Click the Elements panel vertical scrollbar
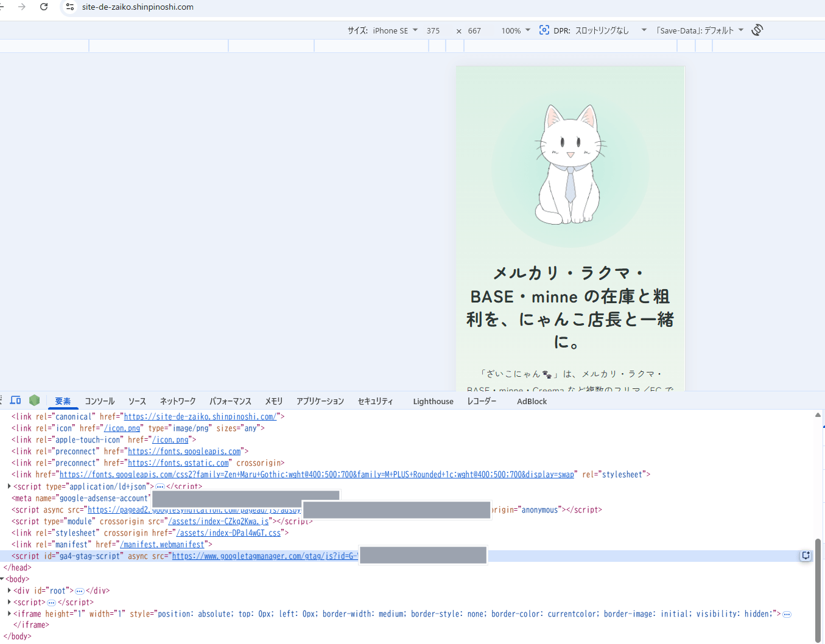The width and height of the screenshot is (825, 644). 818,589
